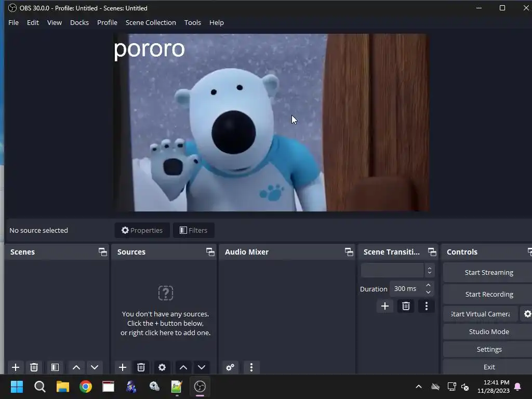532x399 pixels.
Task: Move source up arrow in Sources dock
Action: (183, 367)
